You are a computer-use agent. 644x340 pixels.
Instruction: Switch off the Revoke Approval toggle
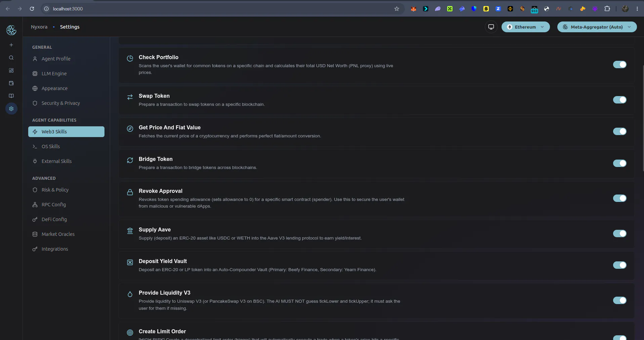pos(619,198)
